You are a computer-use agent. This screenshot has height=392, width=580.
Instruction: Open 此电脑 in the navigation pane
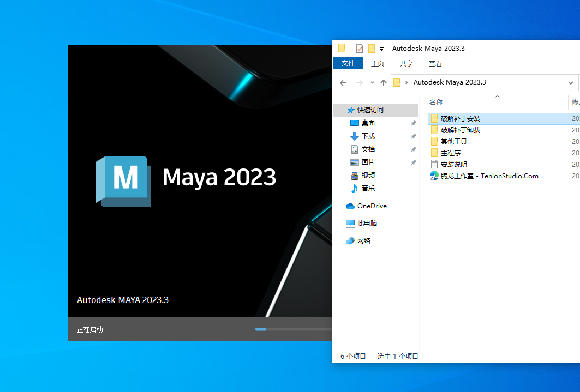367,224
